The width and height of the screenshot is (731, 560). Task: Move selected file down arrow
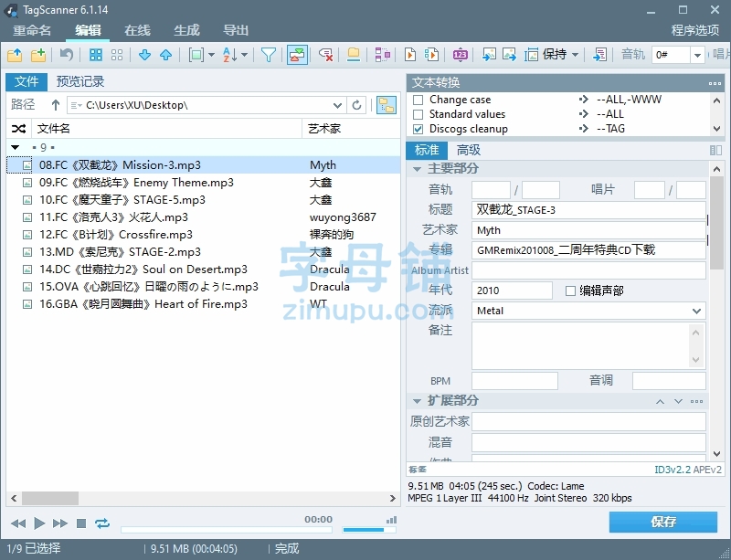point(144,55)
